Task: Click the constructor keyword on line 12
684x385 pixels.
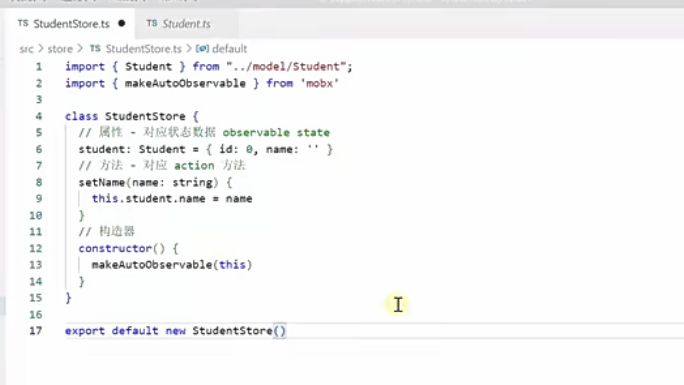Action: [115, 249]
